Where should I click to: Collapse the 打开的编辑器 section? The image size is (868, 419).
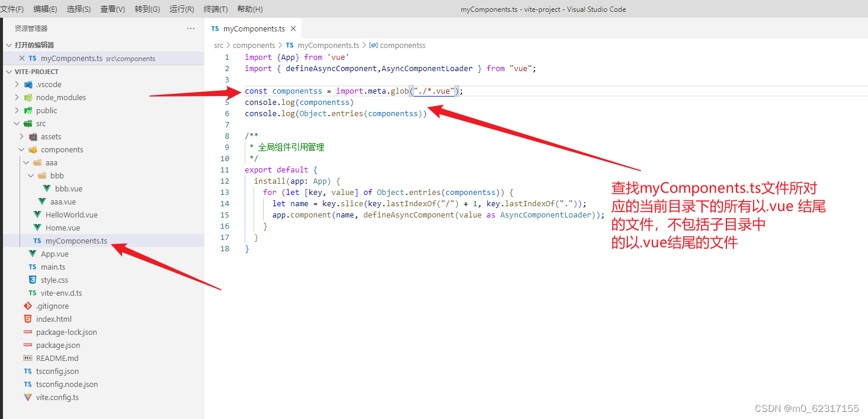point(9,45)
